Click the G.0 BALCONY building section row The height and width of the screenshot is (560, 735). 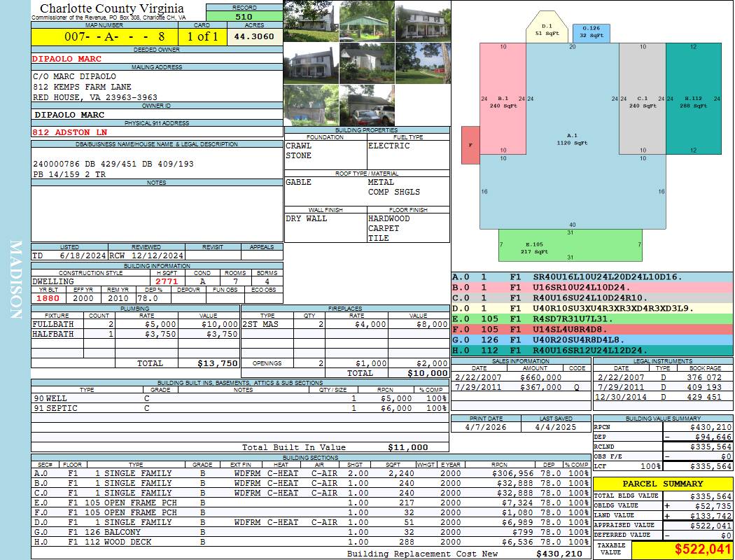point(311,532)
